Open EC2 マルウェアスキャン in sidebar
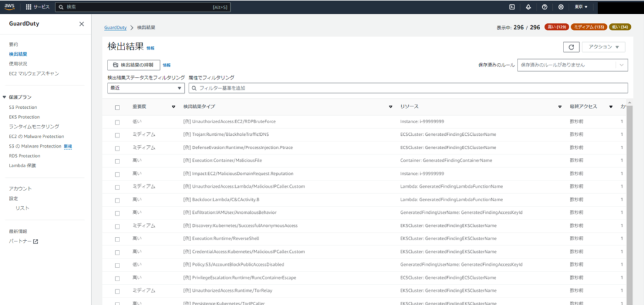 point(34,74)
